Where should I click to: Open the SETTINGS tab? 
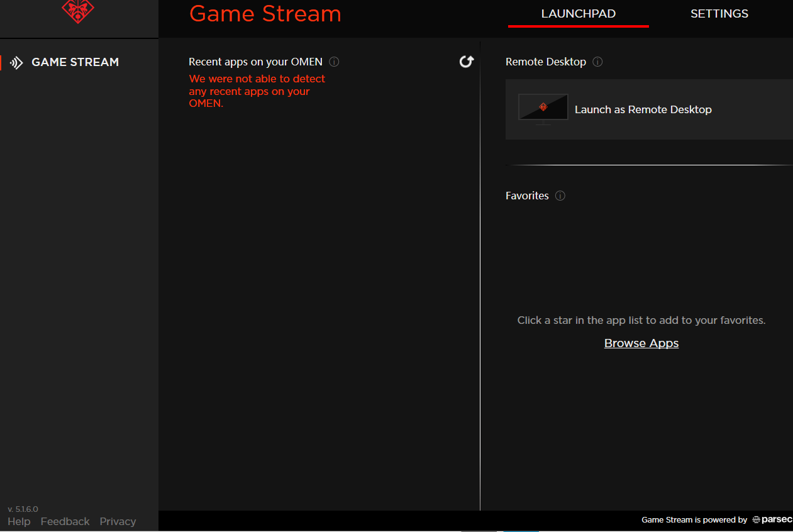click(x=719, y=14)
